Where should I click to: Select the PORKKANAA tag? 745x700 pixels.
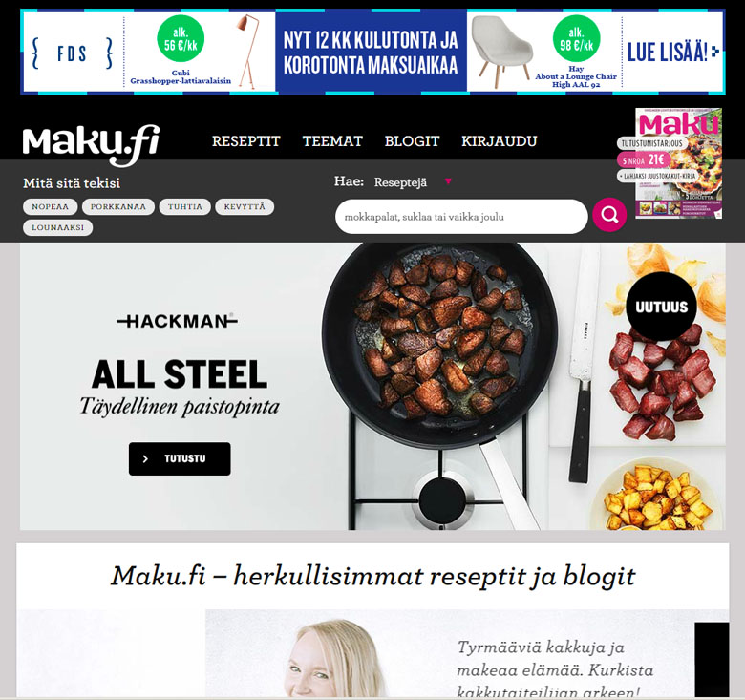click(118, 206)
